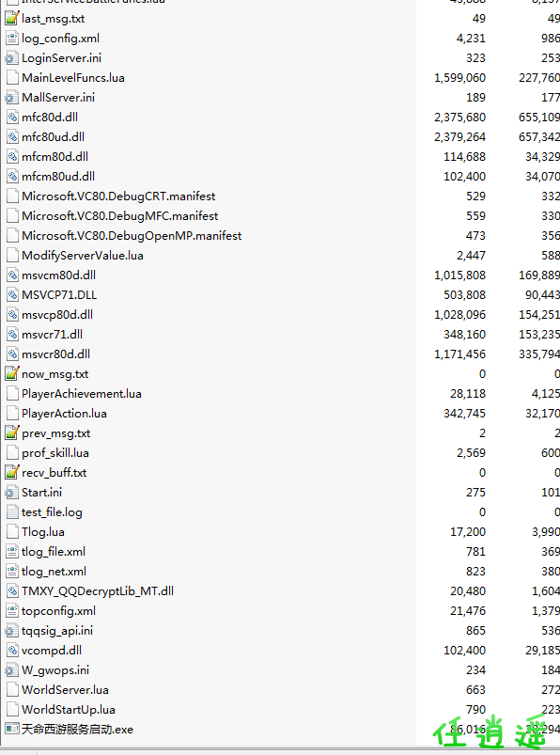Select the file name Tlog.lua

tap(43, 531)
